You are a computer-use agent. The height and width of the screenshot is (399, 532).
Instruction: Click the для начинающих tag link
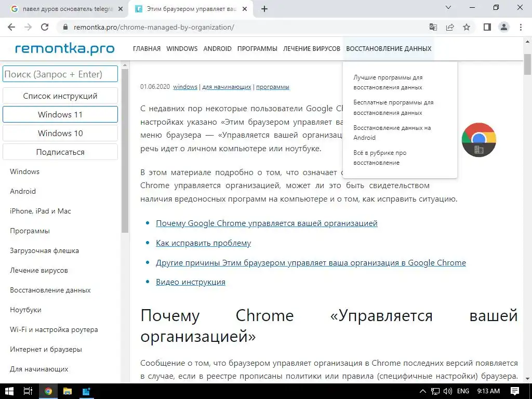pos(227,87)
